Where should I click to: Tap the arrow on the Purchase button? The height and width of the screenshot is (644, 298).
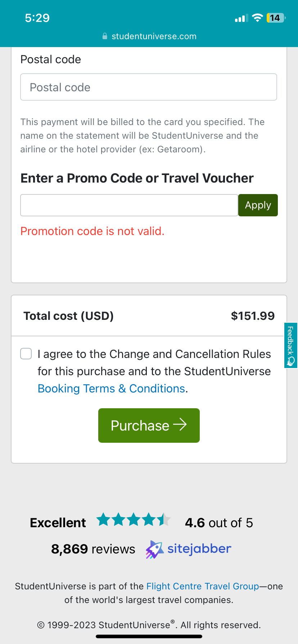[180, 425]
